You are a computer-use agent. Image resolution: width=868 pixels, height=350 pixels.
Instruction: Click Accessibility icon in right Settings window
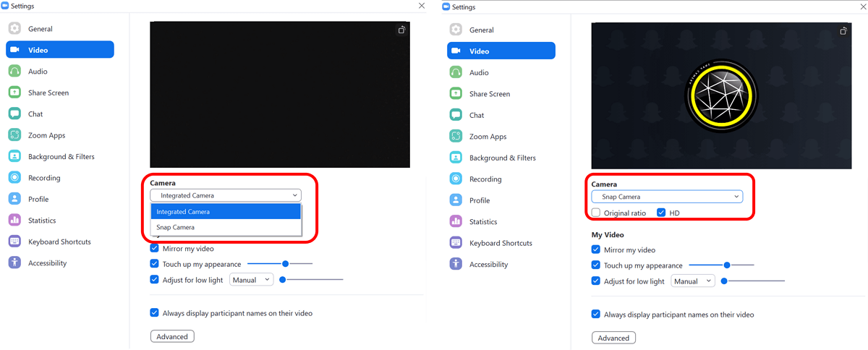456,265
